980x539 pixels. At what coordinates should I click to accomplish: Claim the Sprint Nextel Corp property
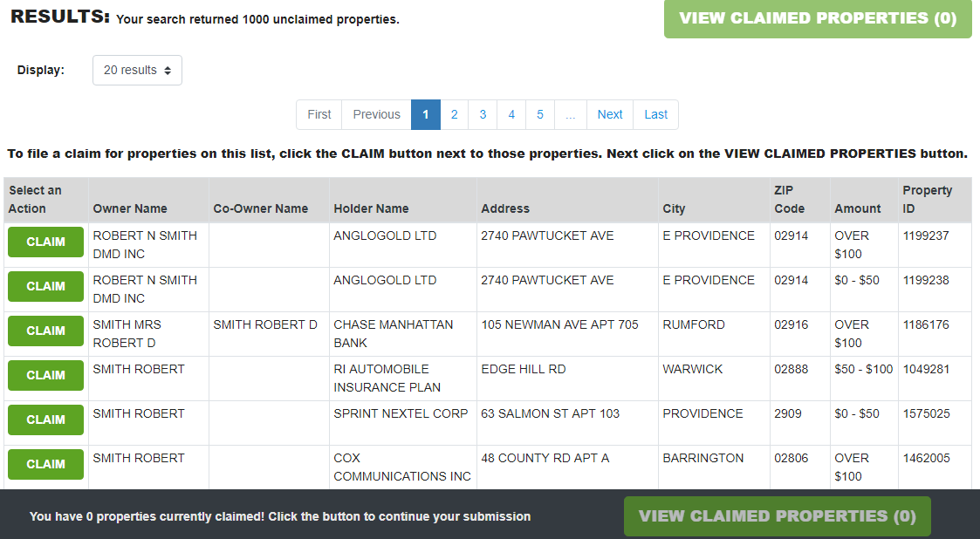[45, 420]
